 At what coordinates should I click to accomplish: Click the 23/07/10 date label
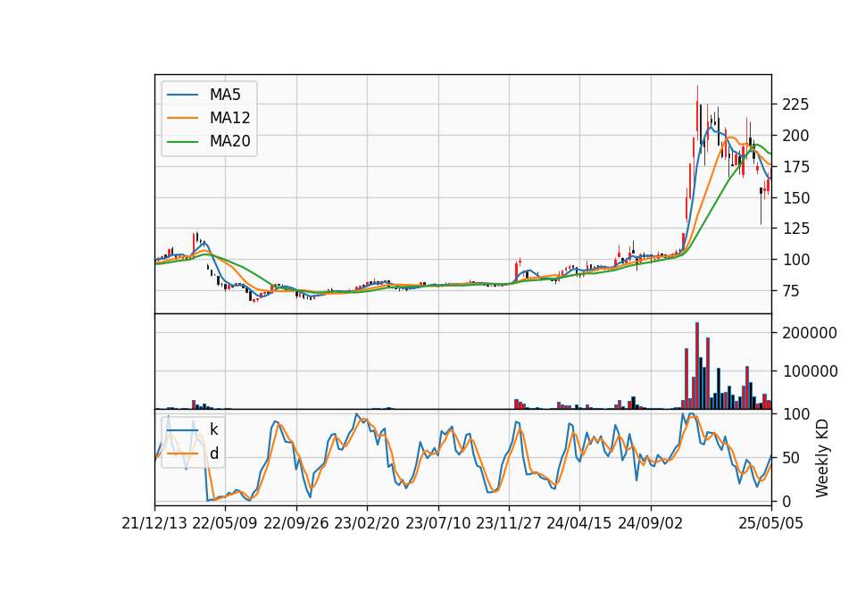tap(437, 524)
